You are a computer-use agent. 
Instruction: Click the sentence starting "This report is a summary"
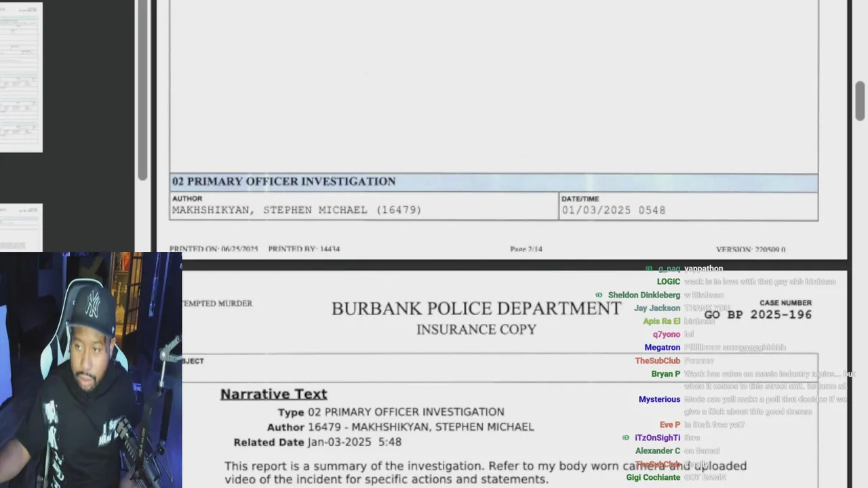[x=486, y=466]
